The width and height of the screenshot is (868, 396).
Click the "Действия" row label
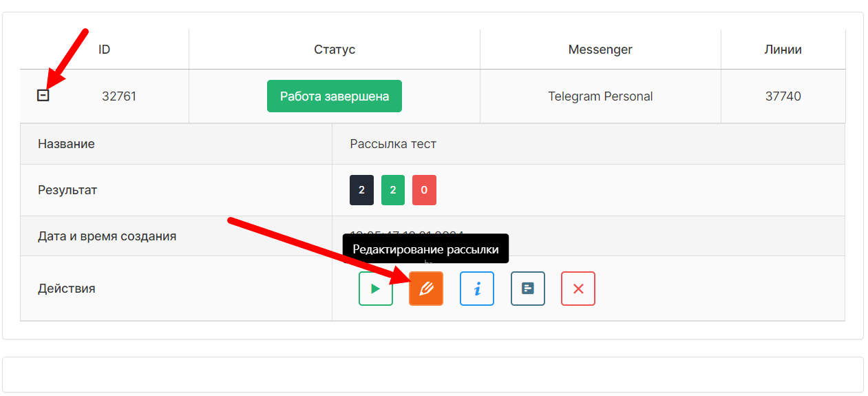click(x=67, y=289)
